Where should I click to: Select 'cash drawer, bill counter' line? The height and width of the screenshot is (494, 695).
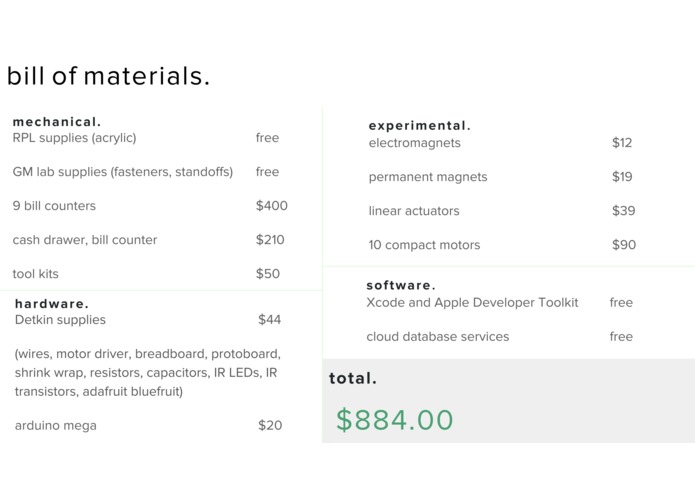pos(85,240)
